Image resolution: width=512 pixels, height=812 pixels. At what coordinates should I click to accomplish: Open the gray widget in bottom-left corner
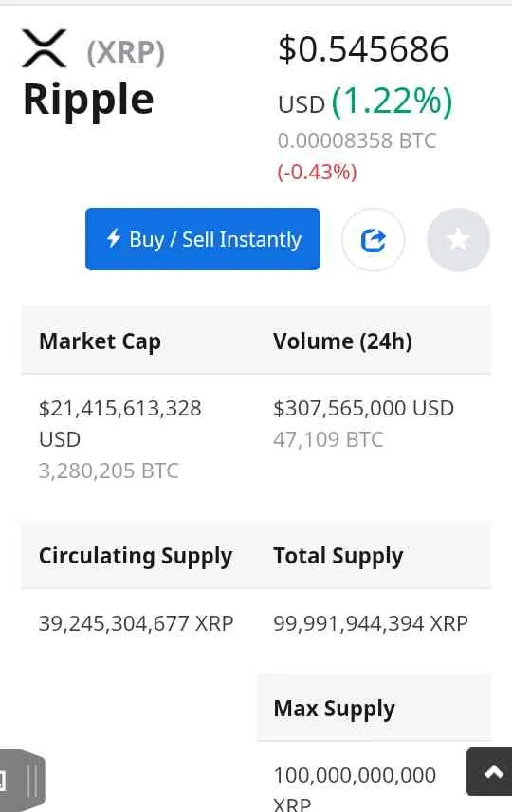[x=22, y=780]
